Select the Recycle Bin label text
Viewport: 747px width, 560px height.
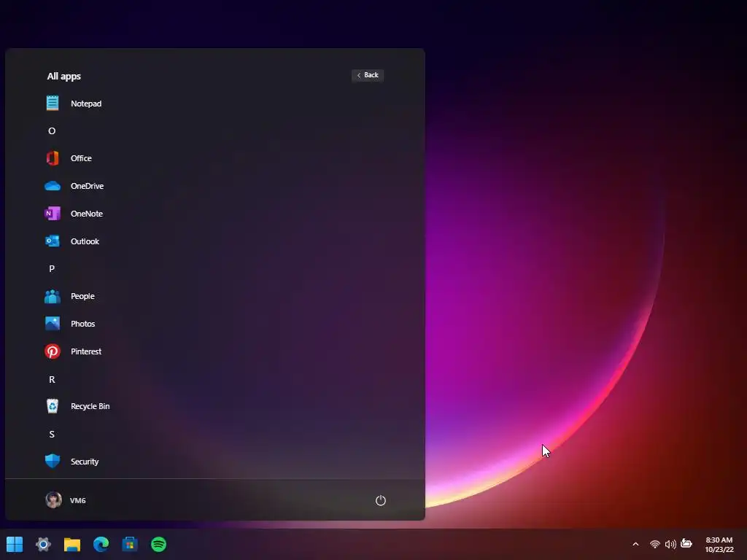click(90, 406)
